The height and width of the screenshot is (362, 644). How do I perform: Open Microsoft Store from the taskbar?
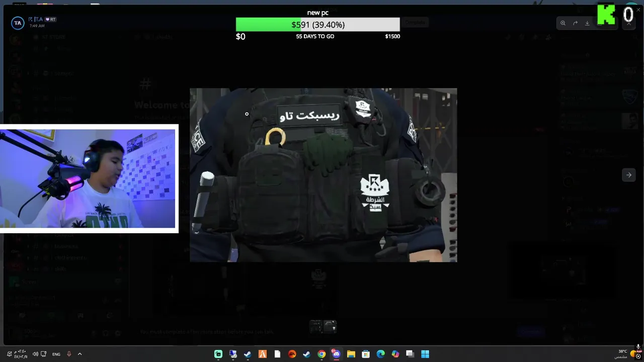(366, 354)
